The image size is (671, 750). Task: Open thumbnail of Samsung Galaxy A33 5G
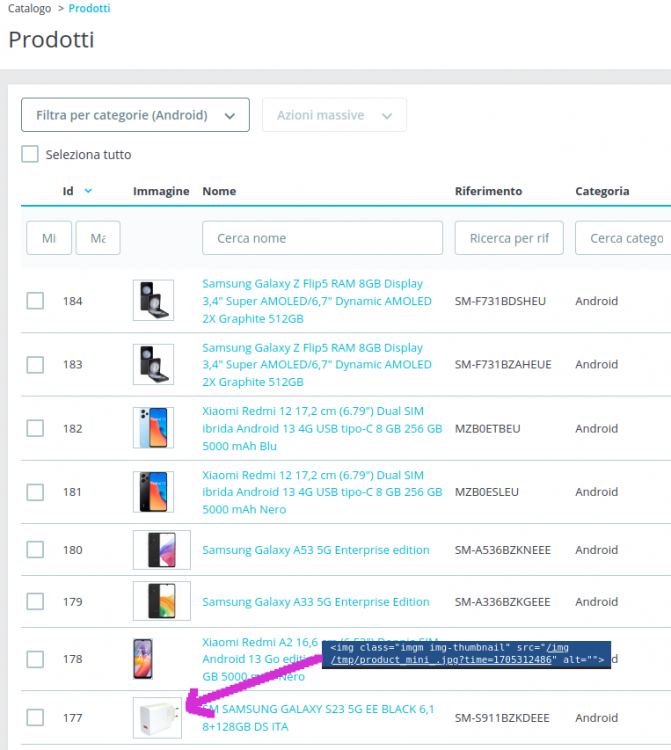162,601
